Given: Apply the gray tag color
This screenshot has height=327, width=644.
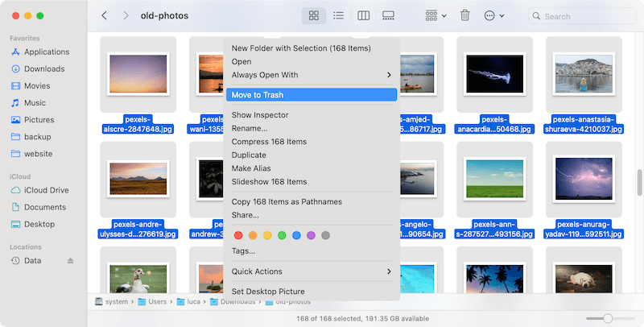Looking at the screenshot, I should pyautogui.click(x=326, y=235).
